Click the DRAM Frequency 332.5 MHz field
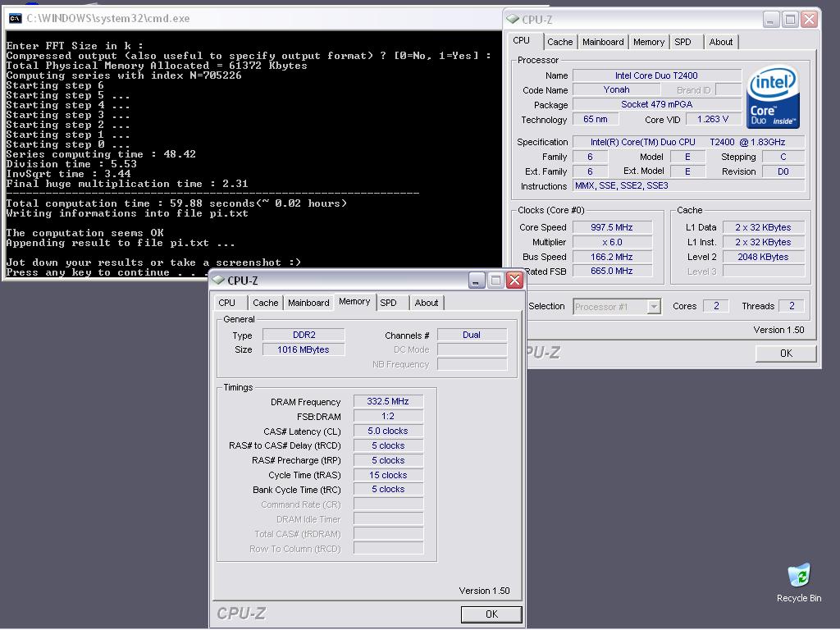 coord(388,401)
